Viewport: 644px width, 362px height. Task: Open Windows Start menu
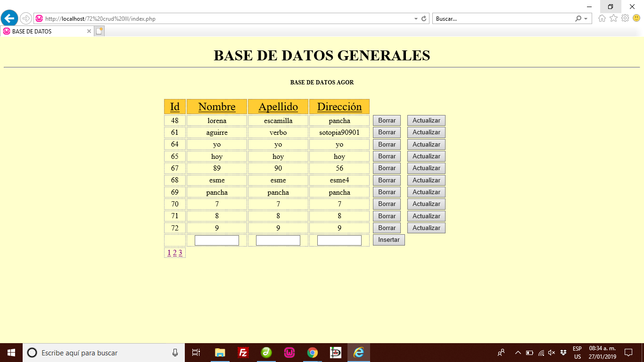coord(11,353)
